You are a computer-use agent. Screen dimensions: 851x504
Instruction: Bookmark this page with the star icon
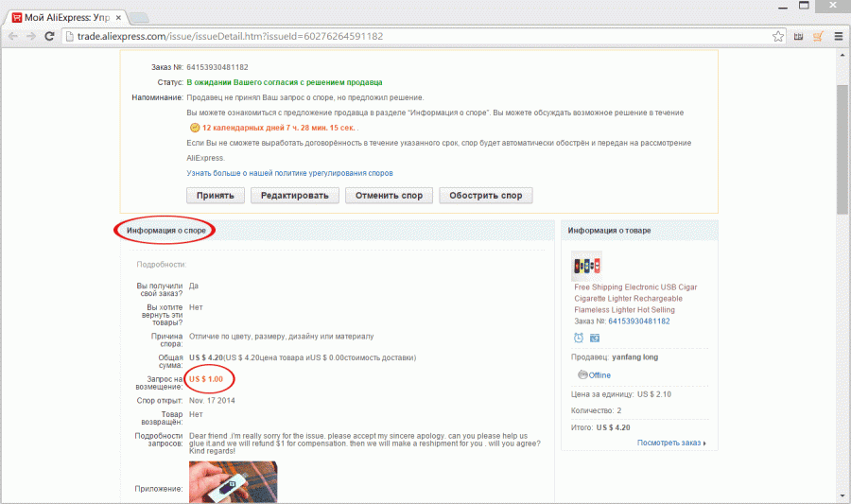coord(778,36)
